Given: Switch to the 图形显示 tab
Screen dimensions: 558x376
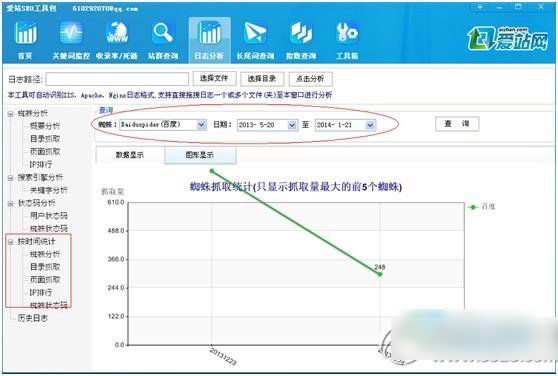Looking at the screenshot, I should click(x=200, y=155).
